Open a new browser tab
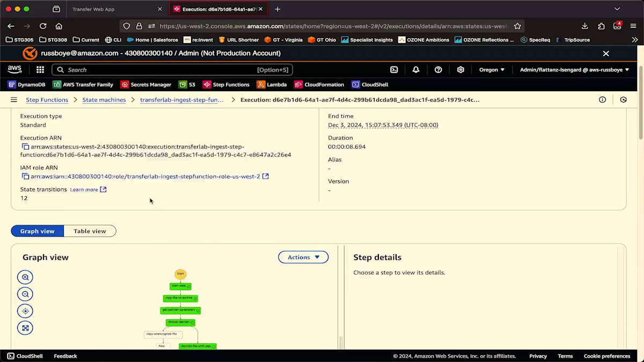The width and height of the screenshot is (644, 362). [277, 9]
